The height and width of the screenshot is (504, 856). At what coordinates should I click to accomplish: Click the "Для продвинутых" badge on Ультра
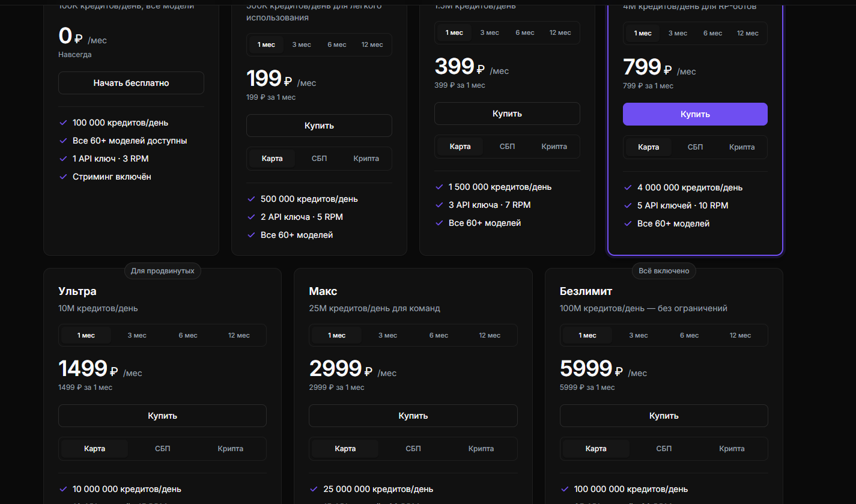point(162,271)
